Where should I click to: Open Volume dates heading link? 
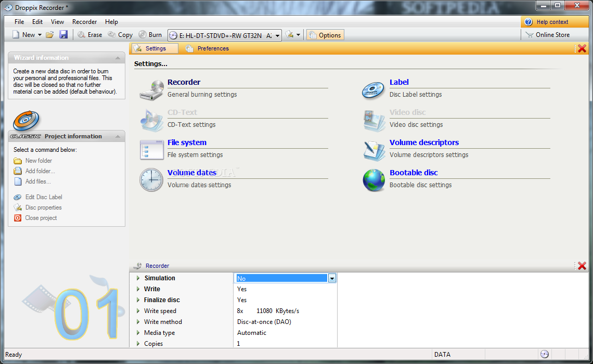pos(192,173)
